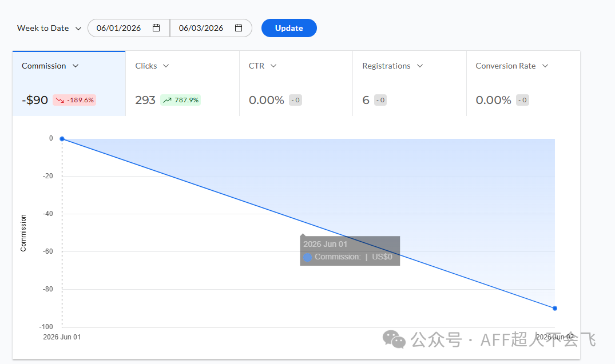Click the 6 registrations value
The image size is (615, 364).
click(366, 100)
